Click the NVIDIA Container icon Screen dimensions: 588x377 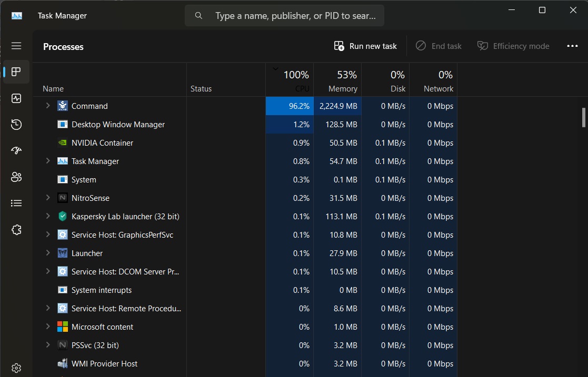[63, 142]
